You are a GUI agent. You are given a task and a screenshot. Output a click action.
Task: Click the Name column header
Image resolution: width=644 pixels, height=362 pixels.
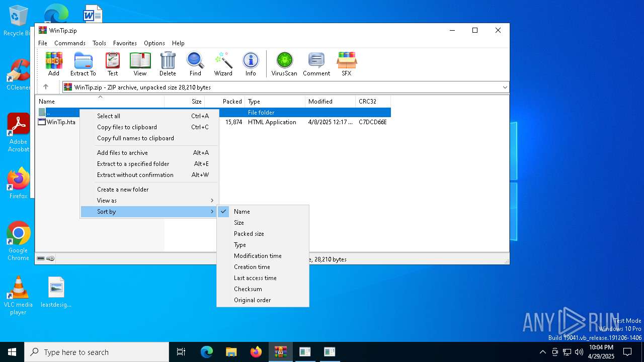(100, 102)
